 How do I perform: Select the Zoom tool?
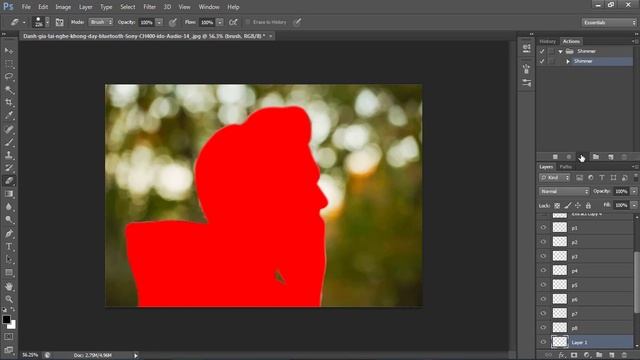click(9, 299)
